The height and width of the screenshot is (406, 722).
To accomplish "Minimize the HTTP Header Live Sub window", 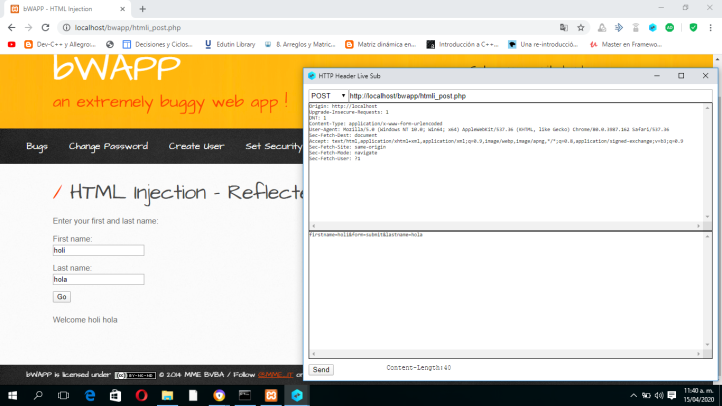I will click(657, 76).
